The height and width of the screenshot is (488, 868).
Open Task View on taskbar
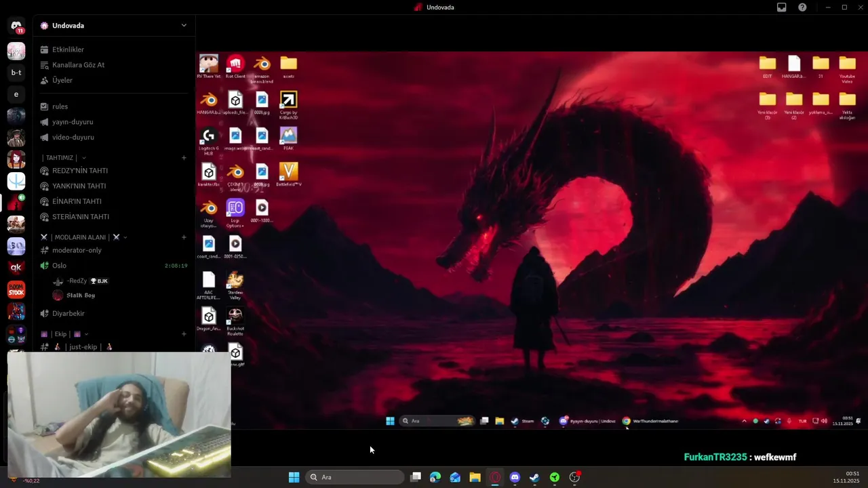416,477
